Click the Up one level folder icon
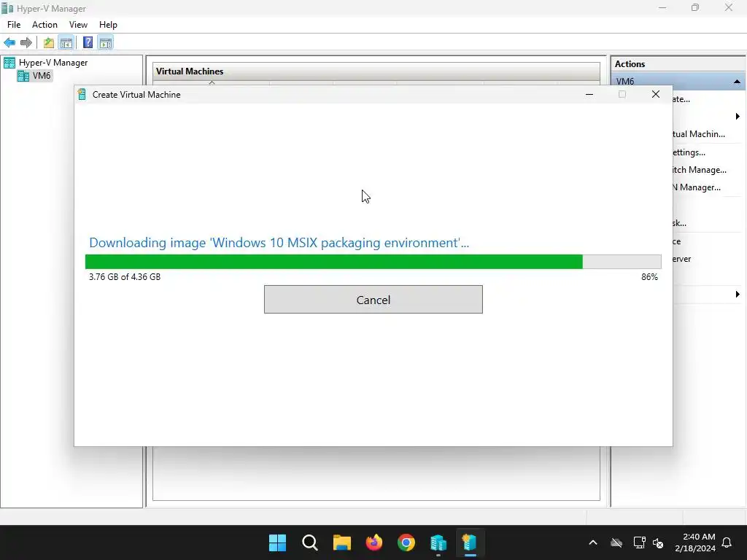The image size is (747, 560). pyautogui.click(x=49, y=43)
